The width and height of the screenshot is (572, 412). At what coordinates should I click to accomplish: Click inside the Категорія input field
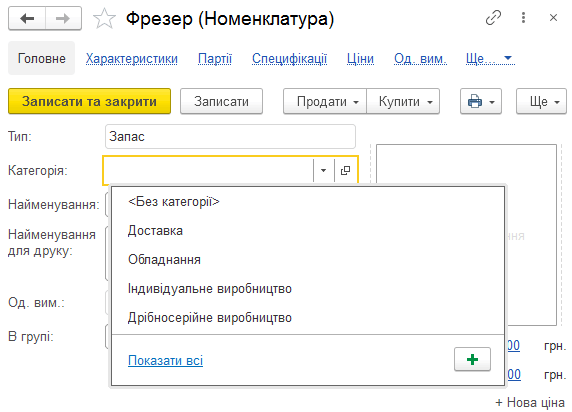pyautogui.click(x=208, y=170)
